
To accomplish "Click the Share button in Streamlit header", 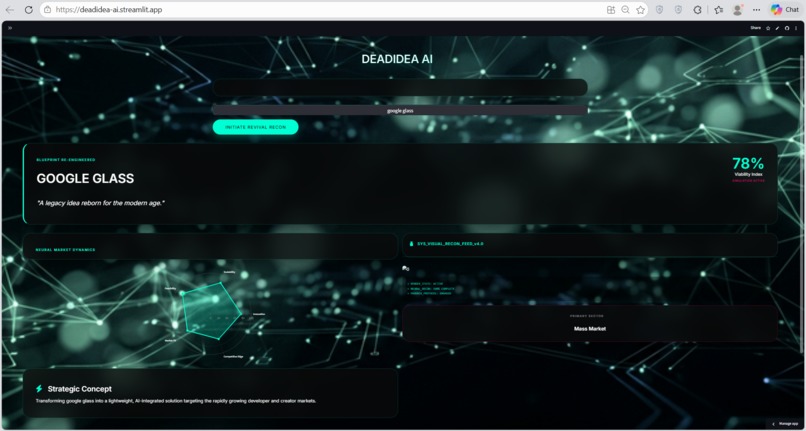I will click(x=755, y=28).
